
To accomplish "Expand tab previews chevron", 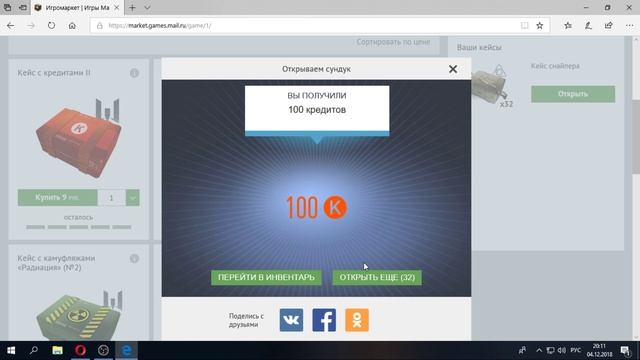I will 147,8.
